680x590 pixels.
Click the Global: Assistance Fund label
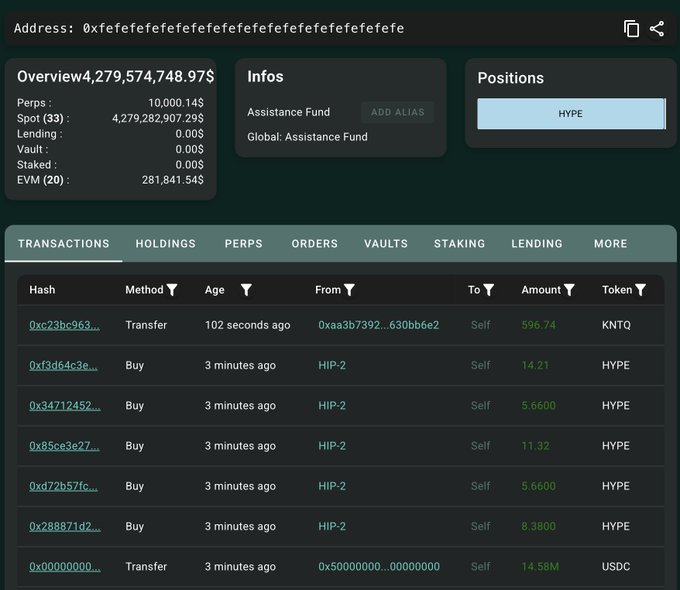(x=307, y=137)
